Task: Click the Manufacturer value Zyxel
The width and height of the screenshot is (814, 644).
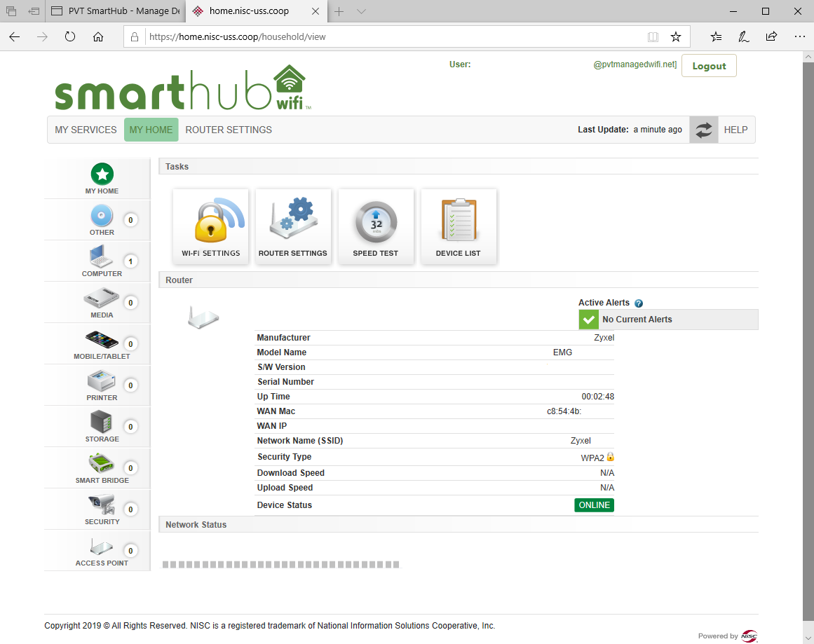Action: tap(604, 337)
